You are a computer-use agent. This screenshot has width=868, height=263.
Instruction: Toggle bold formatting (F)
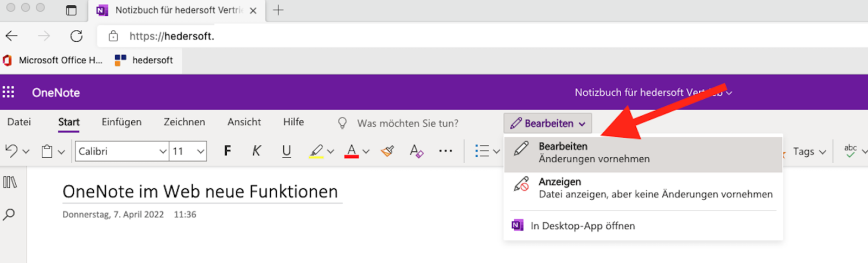pyautogui.click(x=227, y=151)
